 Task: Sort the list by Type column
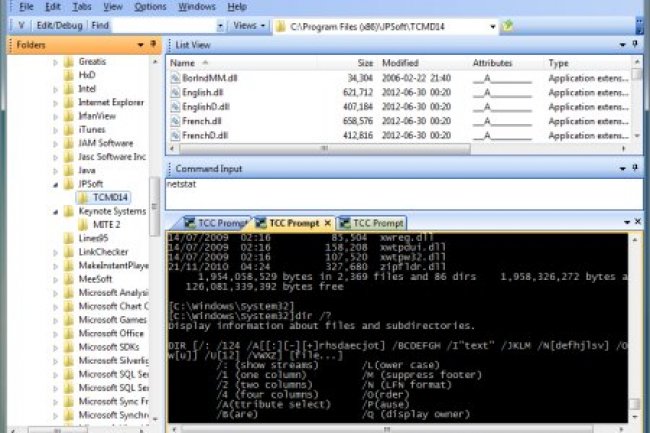tap(558, 63)
